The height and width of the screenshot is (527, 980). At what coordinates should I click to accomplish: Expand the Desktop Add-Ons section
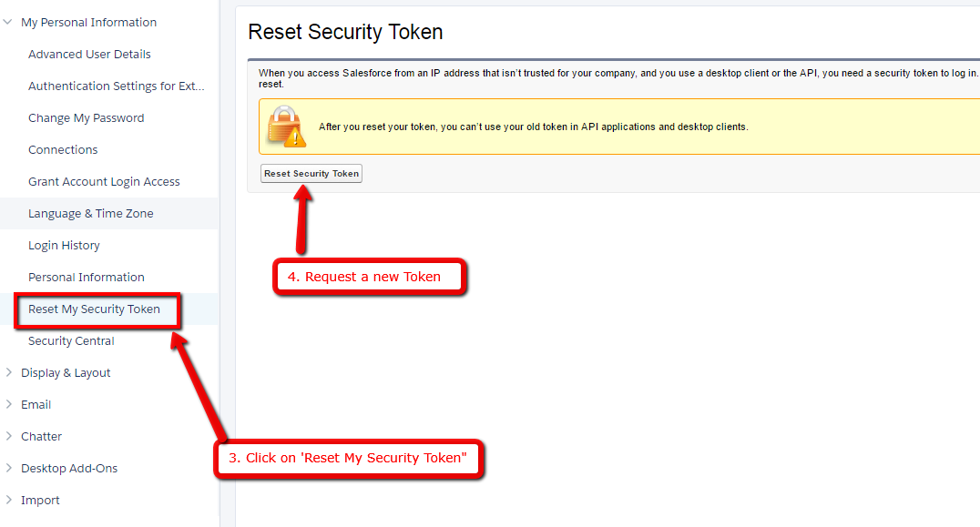pyautogui.click(x=8, y=468)
